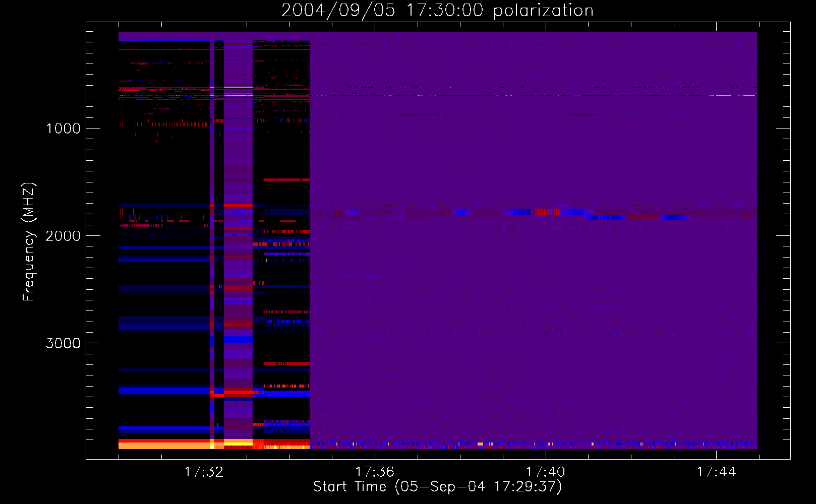Click the "Start Time (05-Sep-04 17:29:37)" label
Image resolution: width=816 pixels, height=504 pixels.
point(437,487)
